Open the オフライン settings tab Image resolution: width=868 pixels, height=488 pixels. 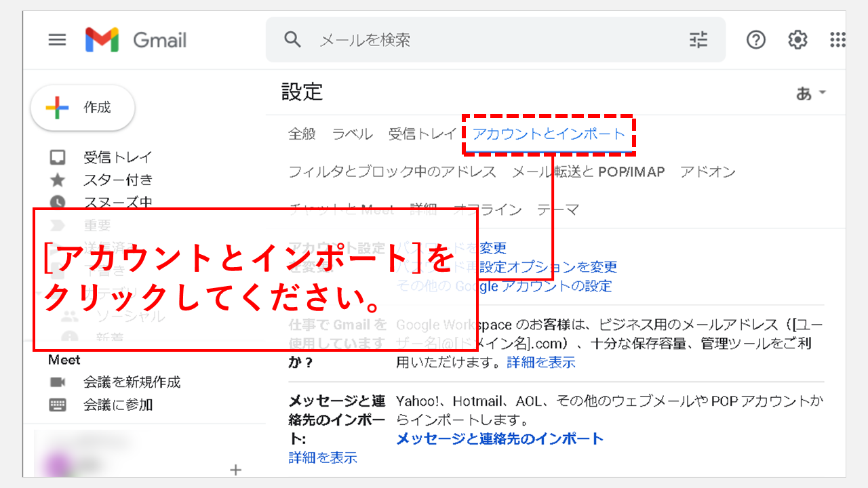tap(488, 210)
